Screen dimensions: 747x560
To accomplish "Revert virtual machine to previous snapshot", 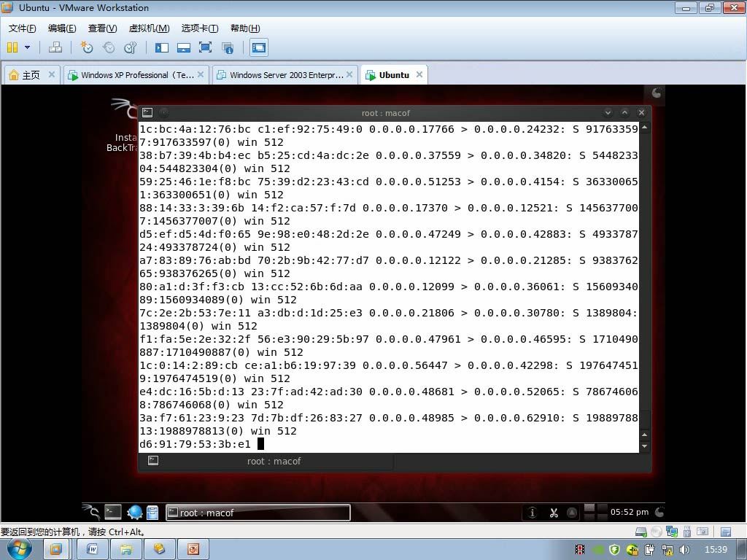I will click(109, 47).
